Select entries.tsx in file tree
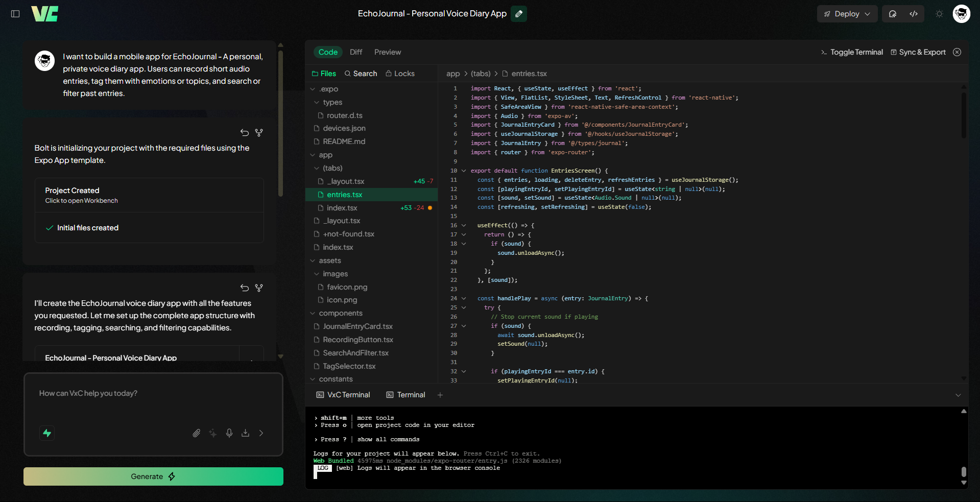This screenshot has height=502, width=980. [371, 195]
